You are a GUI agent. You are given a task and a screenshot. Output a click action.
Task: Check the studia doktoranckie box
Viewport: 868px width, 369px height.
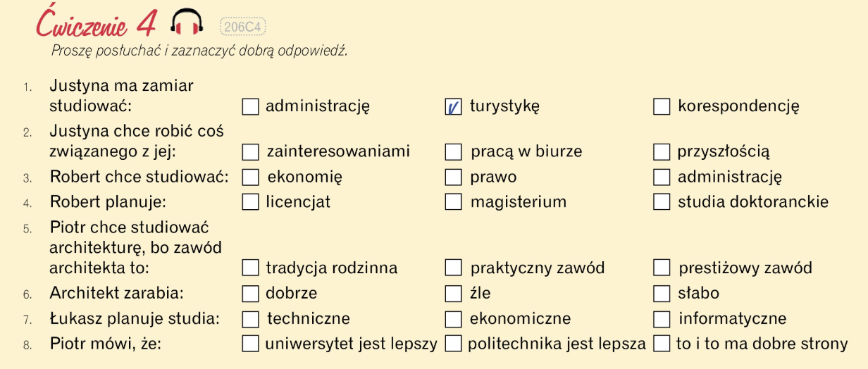[662, 202]
